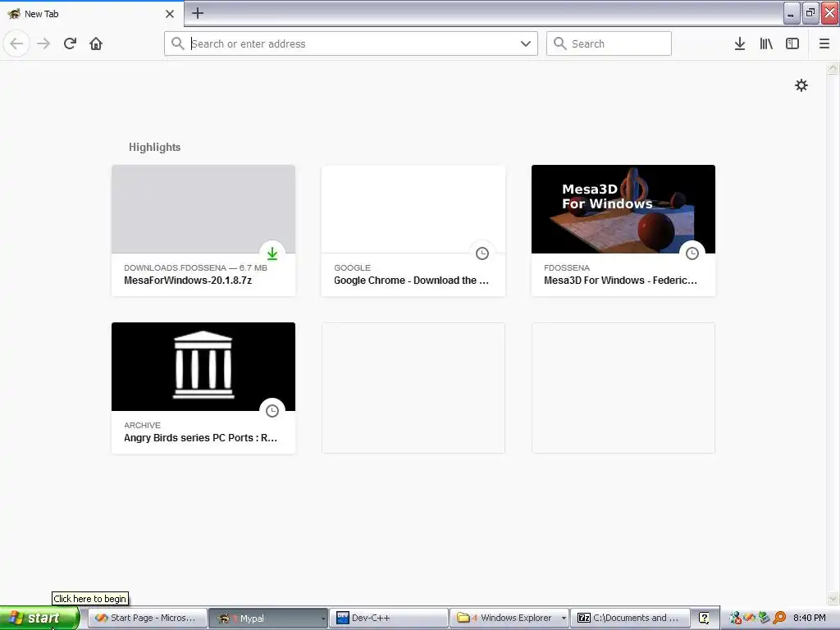This screenshot has height=630, width=840.
Task: Open the downloads panel in toolbar
Action: [740, 43]
